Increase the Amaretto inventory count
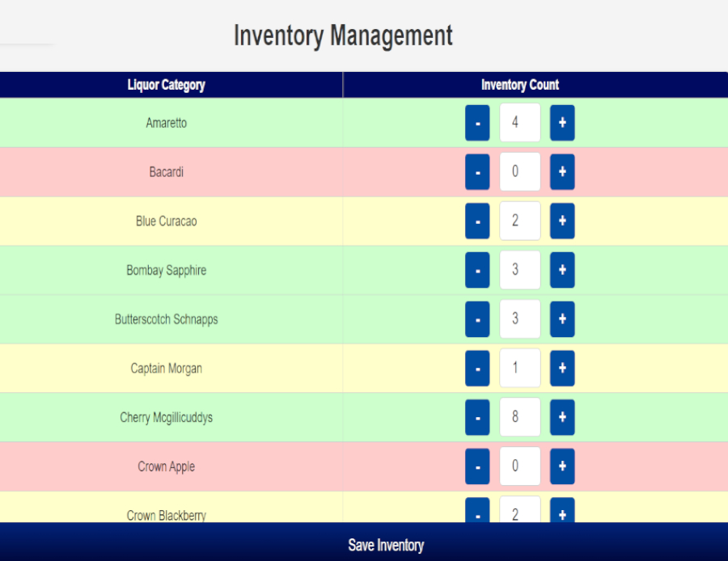Viewport: 728px width, 561px height. click(x=562, y=123)
